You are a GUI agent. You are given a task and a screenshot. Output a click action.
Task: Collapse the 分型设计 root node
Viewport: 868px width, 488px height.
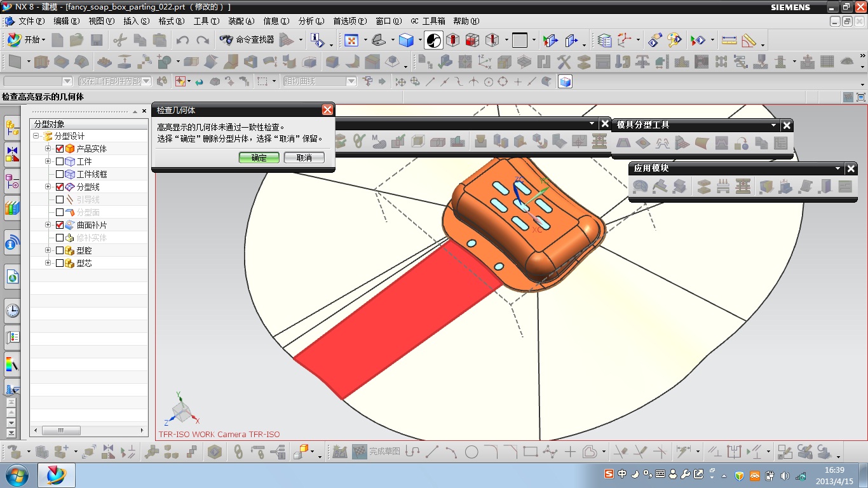click(x=36, y=136)
